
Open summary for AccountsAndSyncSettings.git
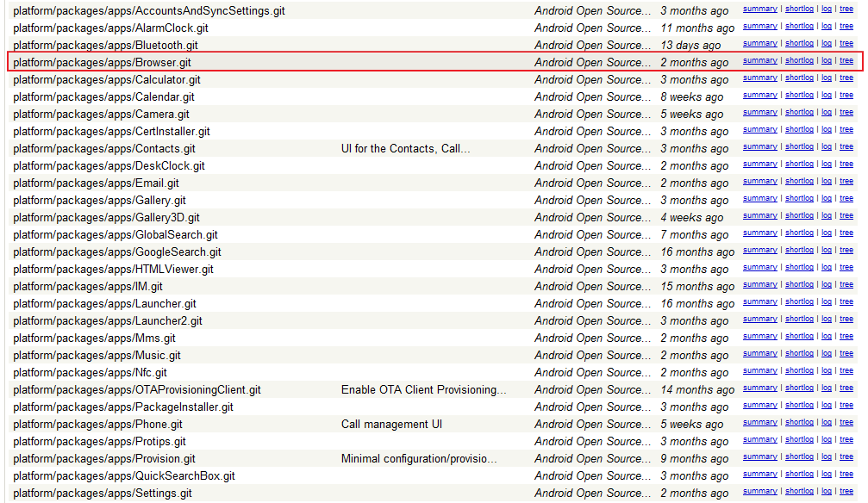tap(760, 9)
